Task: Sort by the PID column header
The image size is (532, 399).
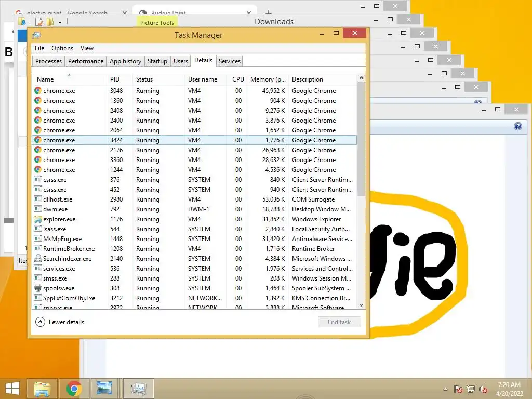Action: tap(119, 79)
